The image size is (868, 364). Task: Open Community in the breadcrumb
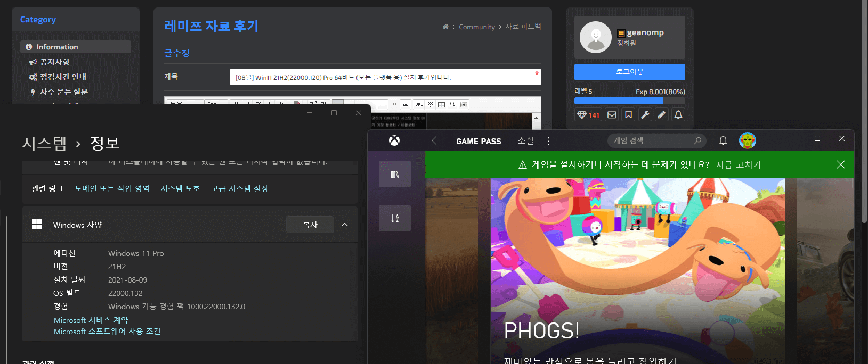477,27
